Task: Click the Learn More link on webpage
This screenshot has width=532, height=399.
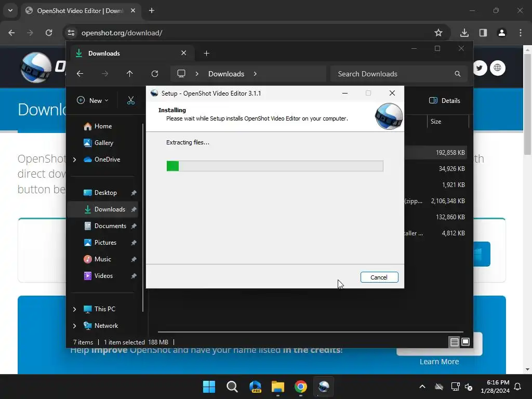Action: (439, 362)
